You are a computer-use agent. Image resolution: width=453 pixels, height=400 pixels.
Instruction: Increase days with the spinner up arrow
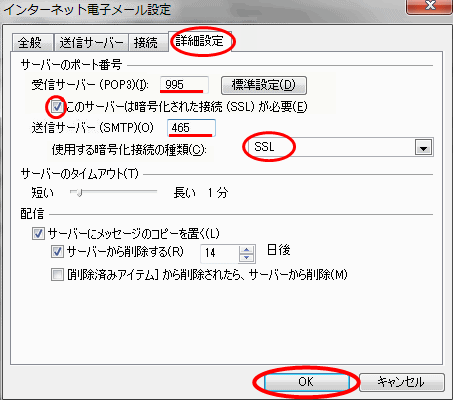pos(246,250)
